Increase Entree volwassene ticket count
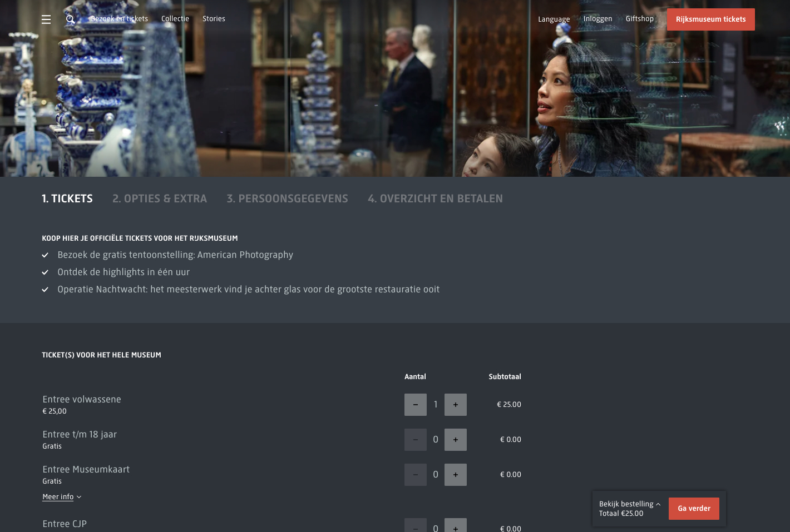This screenshot has height=532, width=790. pyautogui.click(x=456, y=405)
